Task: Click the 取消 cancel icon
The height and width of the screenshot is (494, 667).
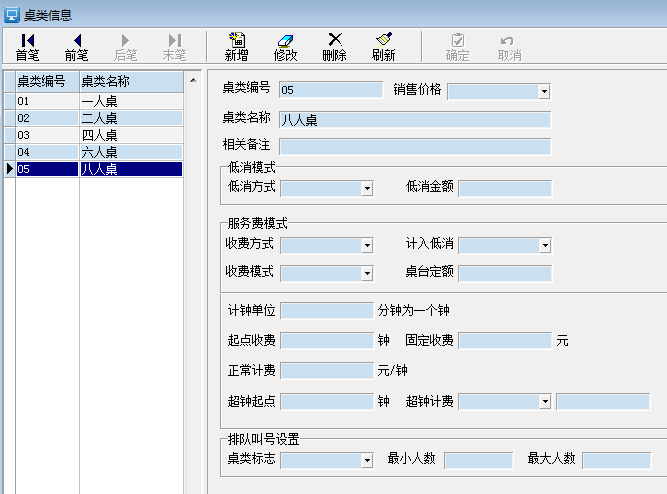Action: [509, 46]
